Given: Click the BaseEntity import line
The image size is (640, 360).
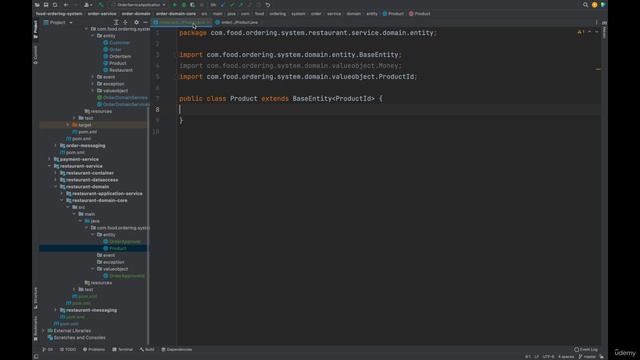Looking at the screenshot, I should [x=291, y=55].
